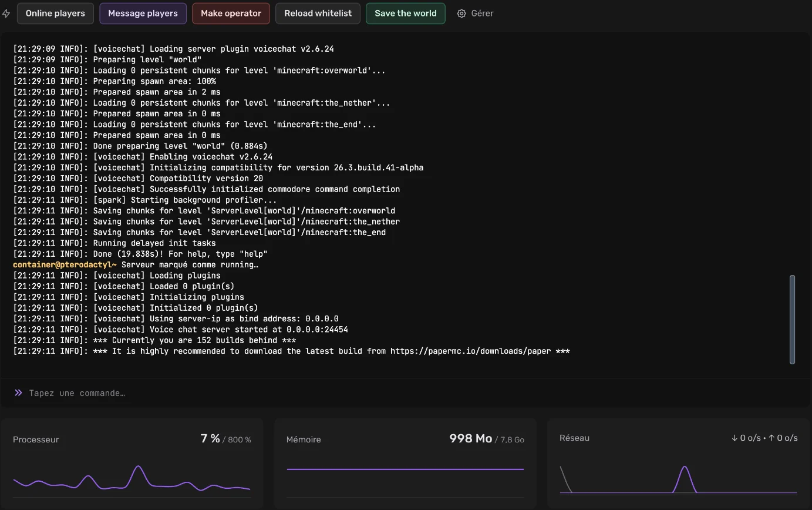
Task: Click the console vertical scrollbar thumb
Action: 792,320
